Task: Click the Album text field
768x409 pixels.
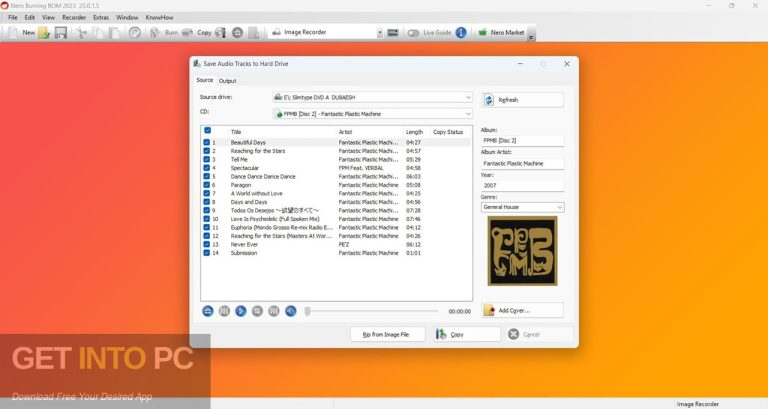Action: coord(522,141)
